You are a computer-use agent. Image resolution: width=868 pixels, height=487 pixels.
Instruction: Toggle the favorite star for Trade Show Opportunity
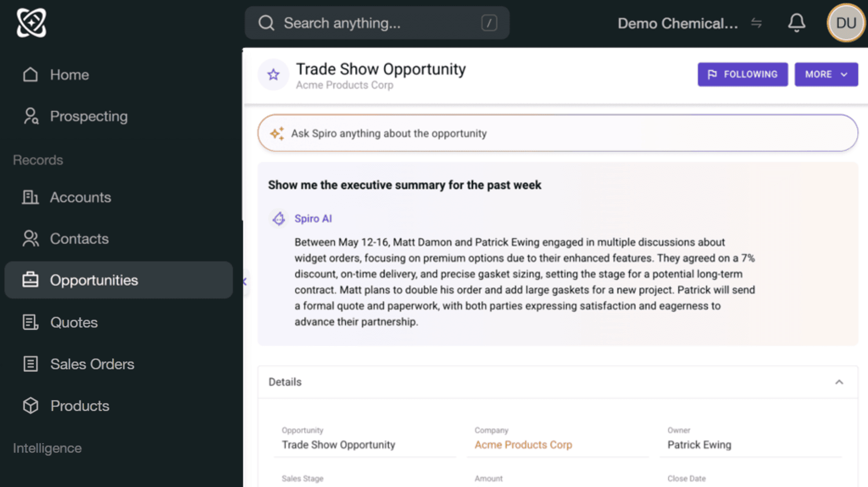(x=273, y=74)
